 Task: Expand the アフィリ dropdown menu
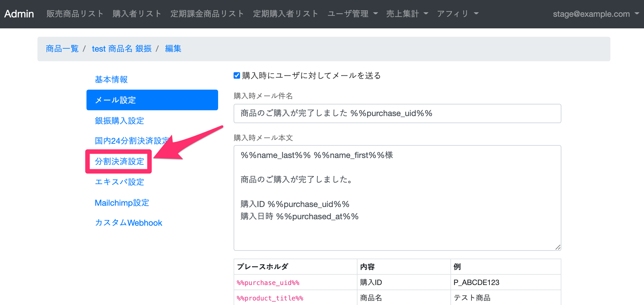pyautogui.click(x=458, y=14)
